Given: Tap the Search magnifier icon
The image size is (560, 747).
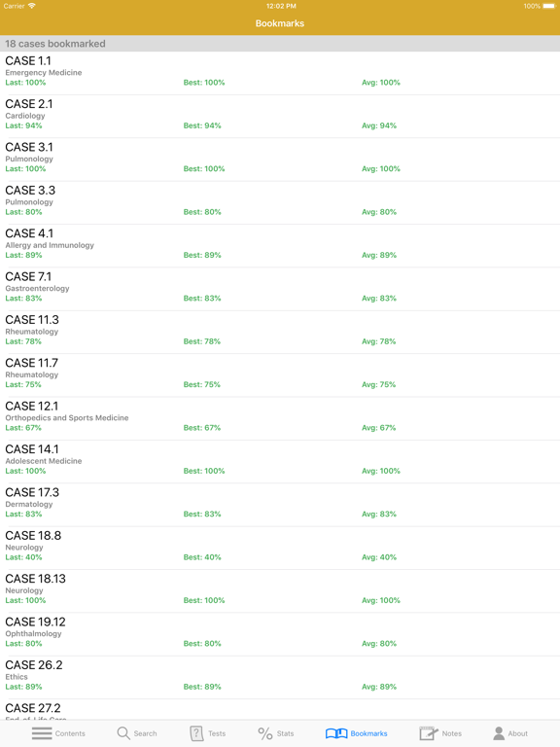Looking at the screenshot, I should coord(123,733).
